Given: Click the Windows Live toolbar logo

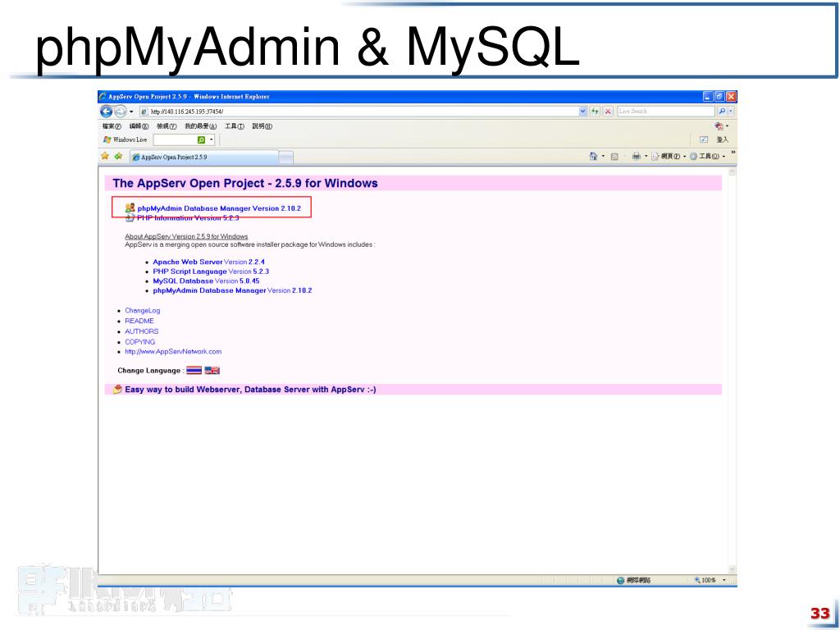Looking at the screenshot, I should [x=125, y=139].
